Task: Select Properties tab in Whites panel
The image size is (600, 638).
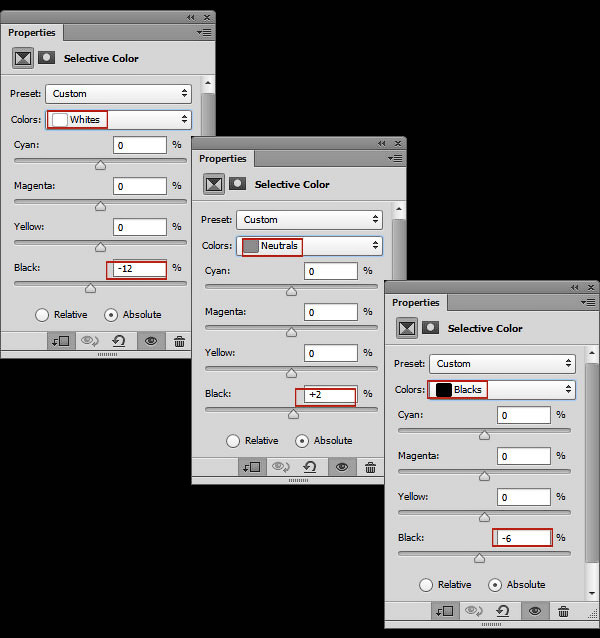Action: (32, 33)
